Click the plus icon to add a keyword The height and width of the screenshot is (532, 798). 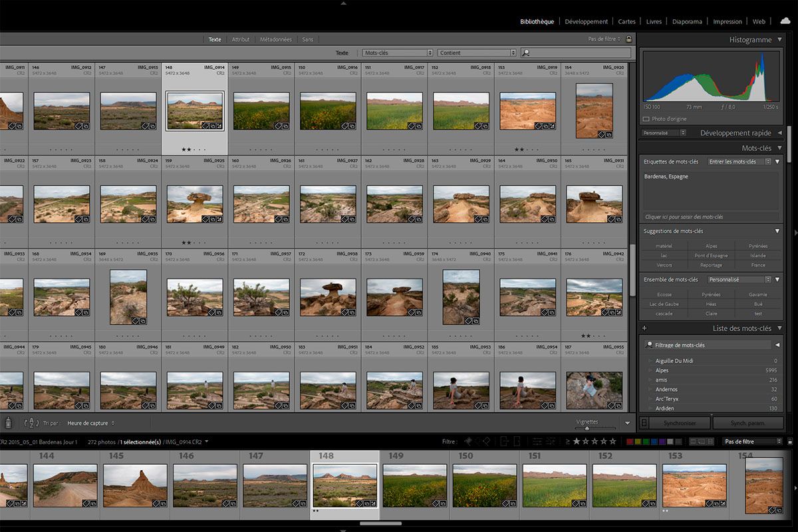pos(644,328)
